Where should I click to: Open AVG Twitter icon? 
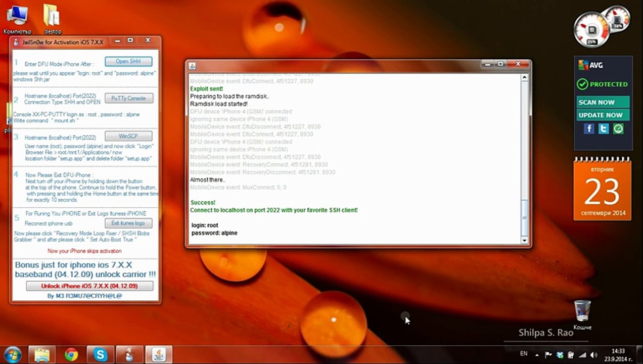coord(604,129)
